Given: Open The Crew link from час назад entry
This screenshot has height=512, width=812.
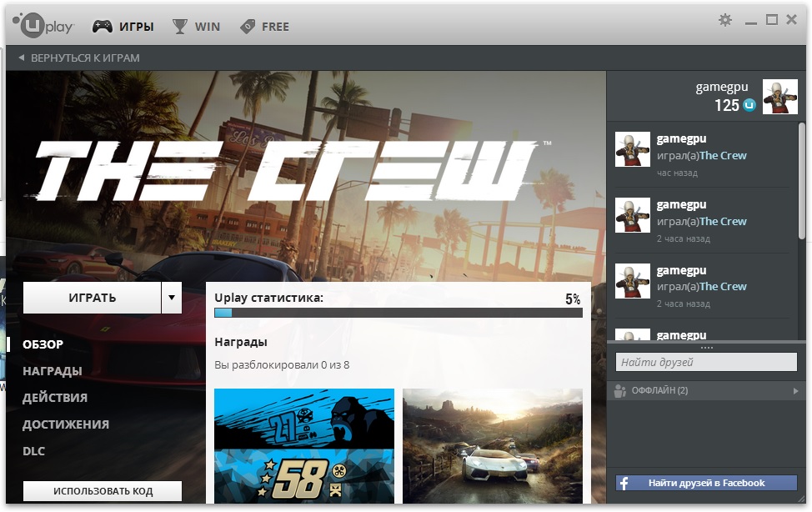Looking at the screenshot, I should 723,155.
